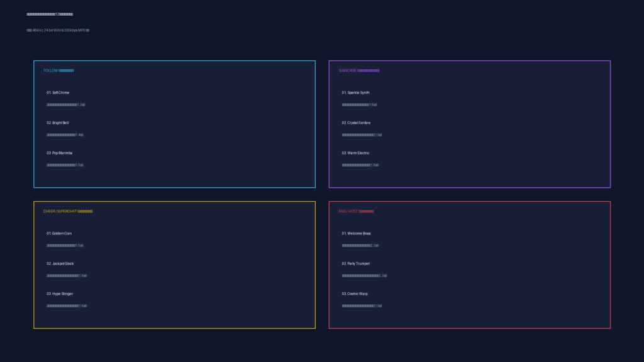This screenshot has width=644, height=362.
Task: Select the "01. Soft Chime" sound title
Action: tap(58, 93)
